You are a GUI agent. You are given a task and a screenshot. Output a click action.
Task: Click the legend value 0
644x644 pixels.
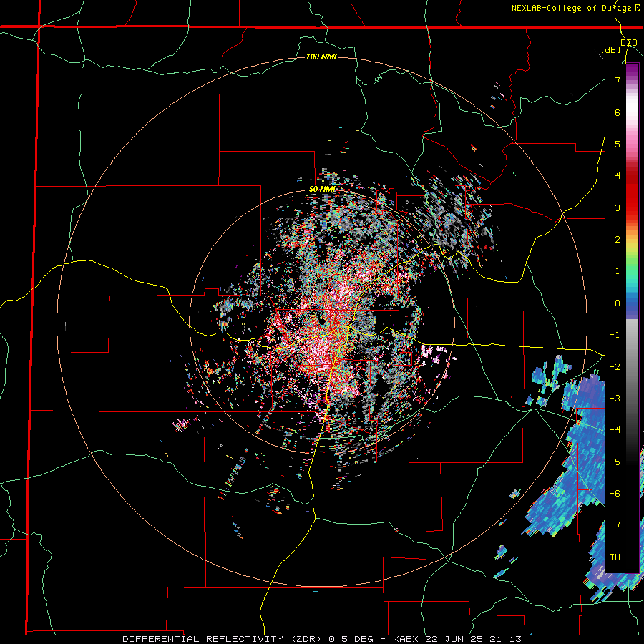tap(618, 303)
